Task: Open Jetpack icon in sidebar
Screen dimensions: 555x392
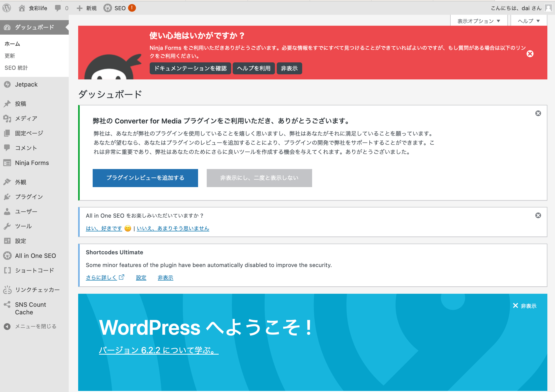Action: pos(7,85)
